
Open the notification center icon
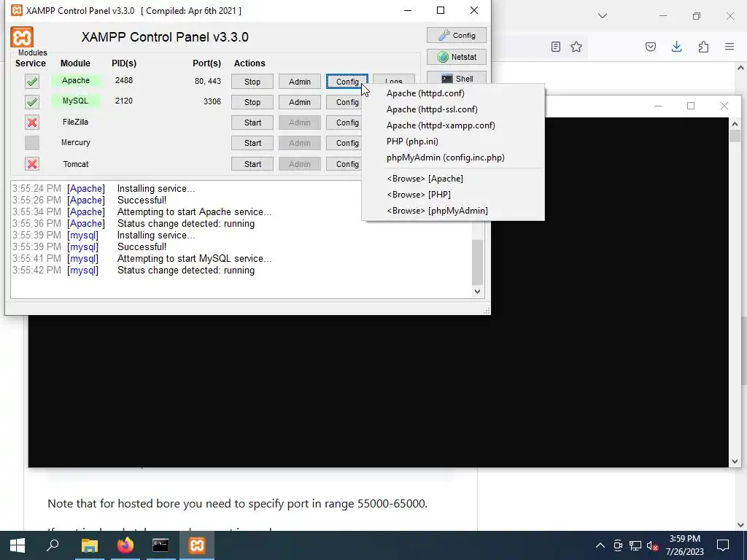point(723,545)
